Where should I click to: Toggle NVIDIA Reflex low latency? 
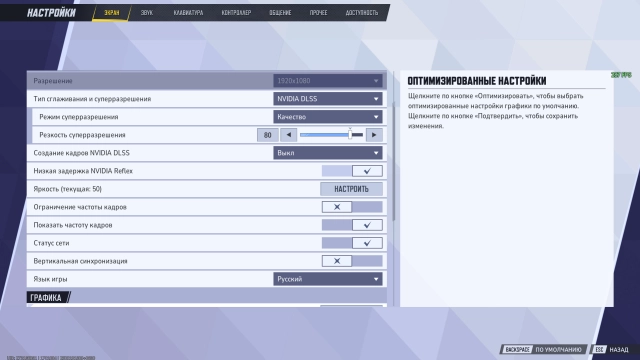pyautogui.click(x=352, y=171)
